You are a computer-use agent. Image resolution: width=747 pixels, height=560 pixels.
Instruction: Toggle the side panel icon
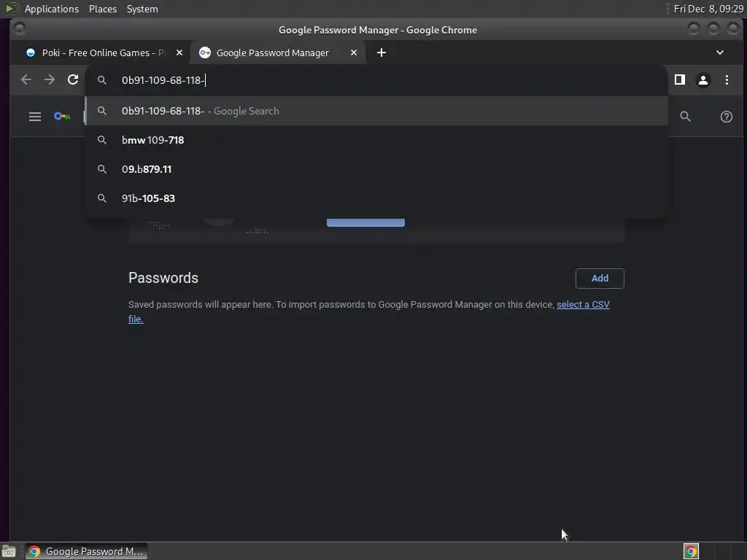679,79
